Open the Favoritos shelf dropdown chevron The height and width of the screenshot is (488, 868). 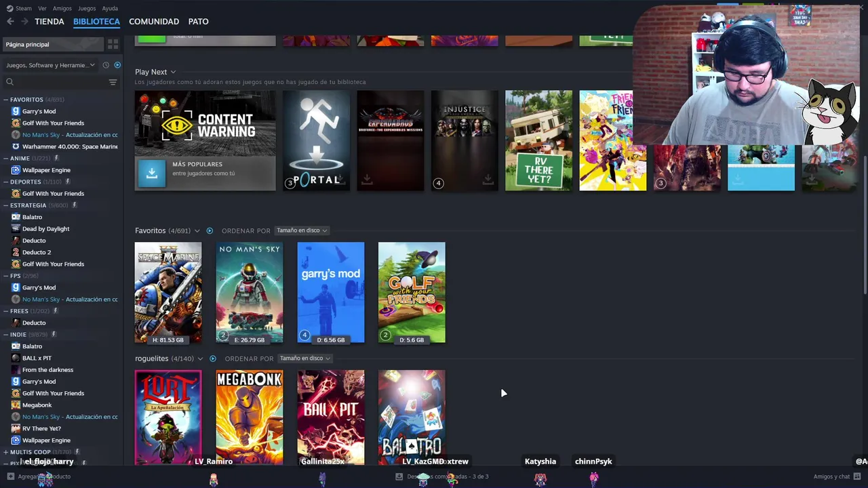(197, 230)
